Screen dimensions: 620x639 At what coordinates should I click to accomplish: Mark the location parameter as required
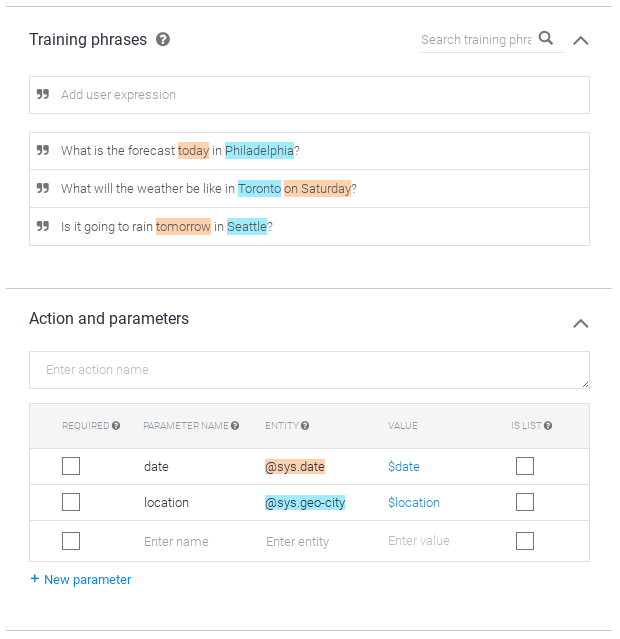pos(71,503)
